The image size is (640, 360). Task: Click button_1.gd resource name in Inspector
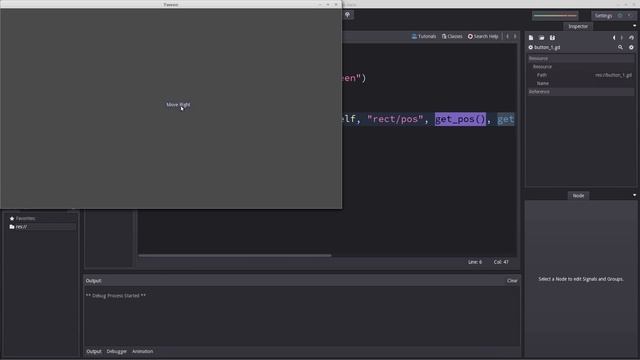tap(547, 47)
